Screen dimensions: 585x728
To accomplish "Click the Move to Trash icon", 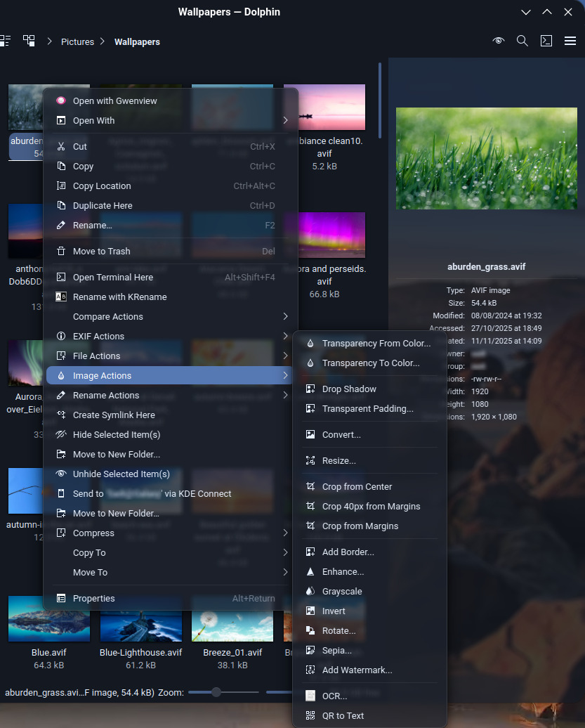I will (61, 252).
